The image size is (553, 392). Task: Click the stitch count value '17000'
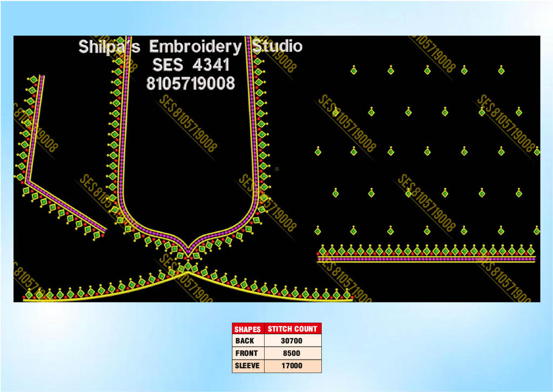[292, 366]
